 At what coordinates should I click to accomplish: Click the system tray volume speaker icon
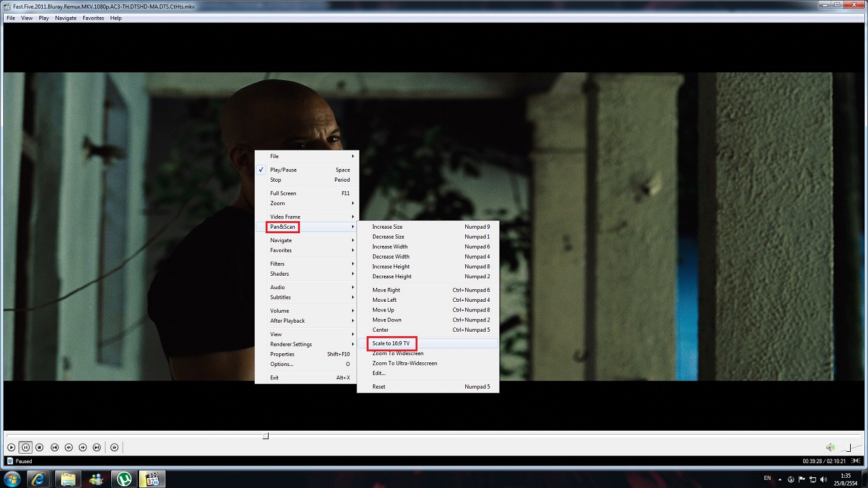pyautogui.click(x=824, y=479)
